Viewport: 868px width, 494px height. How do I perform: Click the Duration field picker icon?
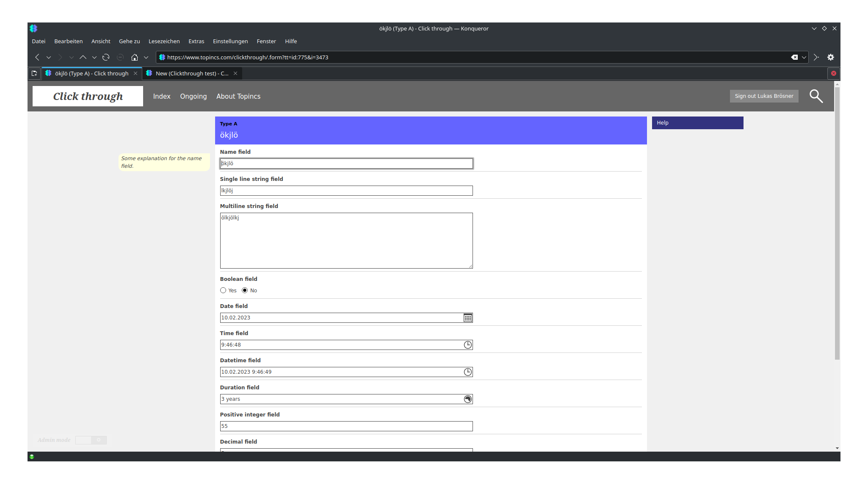coord(467,399)
